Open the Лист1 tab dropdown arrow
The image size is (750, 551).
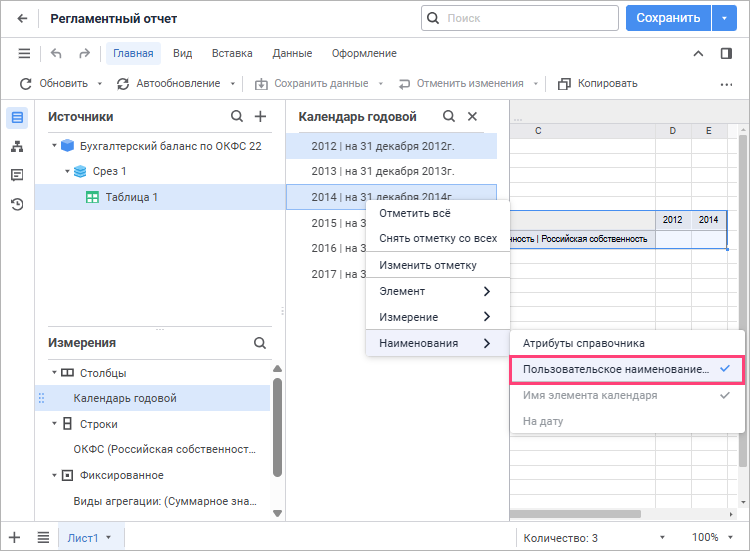pyautogui.click(x=109, y=537)
